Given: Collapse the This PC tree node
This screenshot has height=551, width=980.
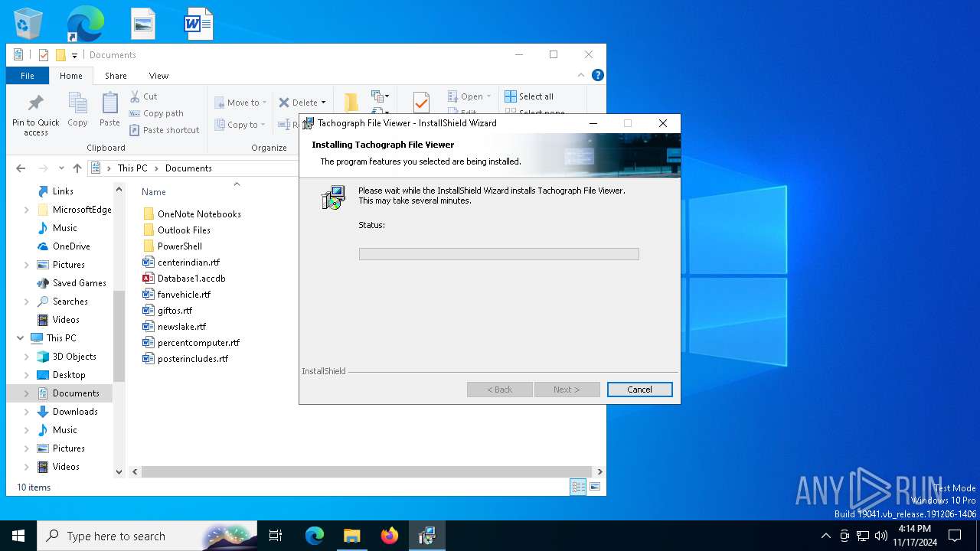Looking at the screenshot, I should click(20, 338).
